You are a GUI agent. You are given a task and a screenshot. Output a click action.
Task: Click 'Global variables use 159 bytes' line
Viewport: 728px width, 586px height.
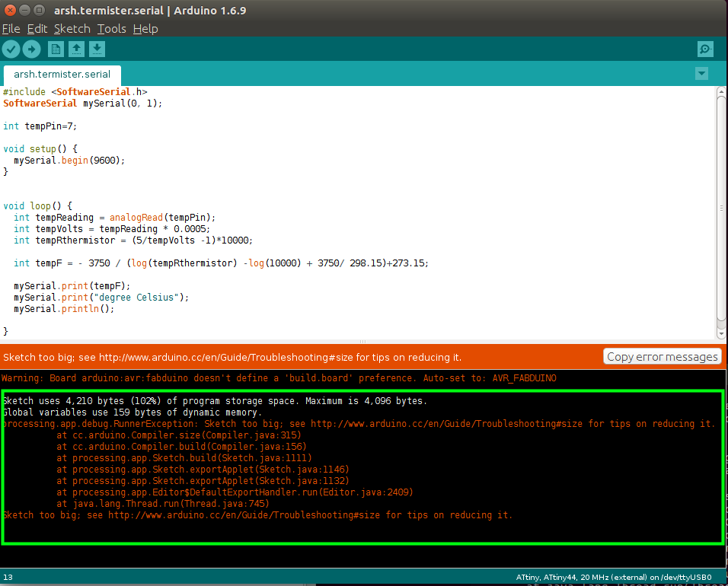[x=133, y=412]
